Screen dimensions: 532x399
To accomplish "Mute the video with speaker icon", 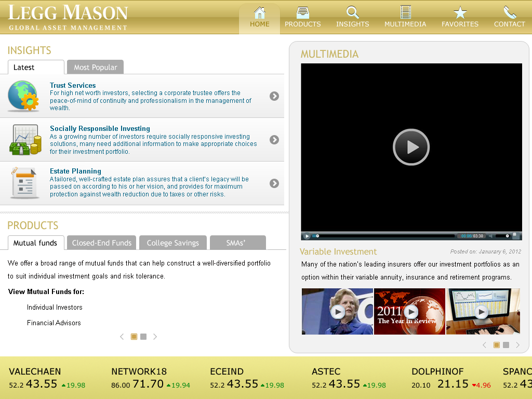I will [491, 236].
